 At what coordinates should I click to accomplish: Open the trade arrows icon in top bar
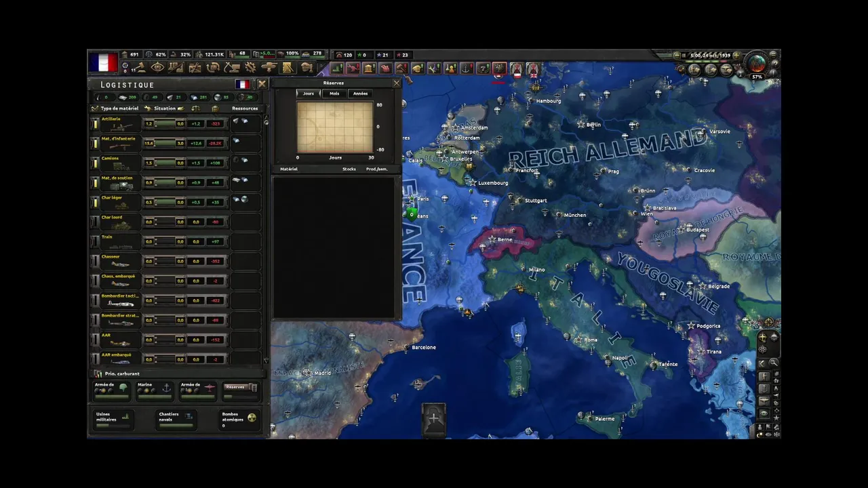click(213, 67)
